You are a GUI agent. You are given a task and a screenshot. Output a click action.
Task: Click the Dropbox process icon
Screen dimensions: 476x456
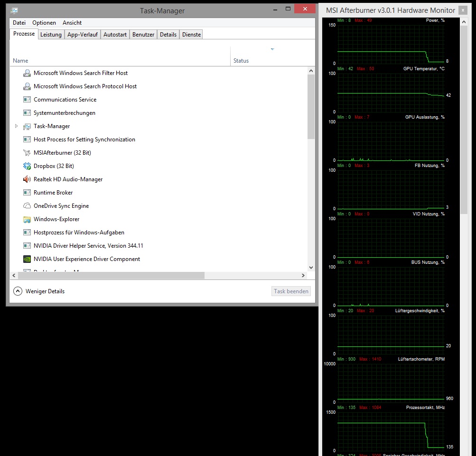pyautogui.click(x=27, y=166)
